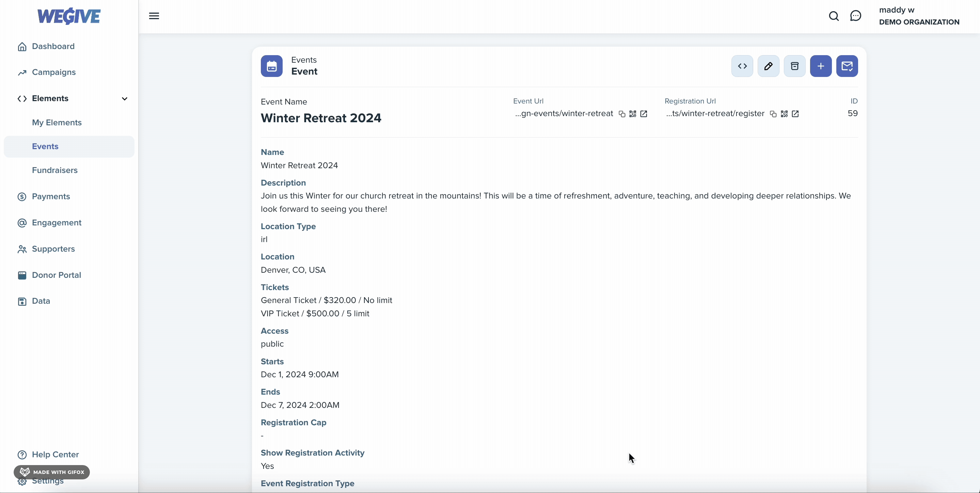The height and width of the screenshot is (493, 980).
Task: Click the start date Dec 1, 2024 9:00AM
Action: [299, 375]
